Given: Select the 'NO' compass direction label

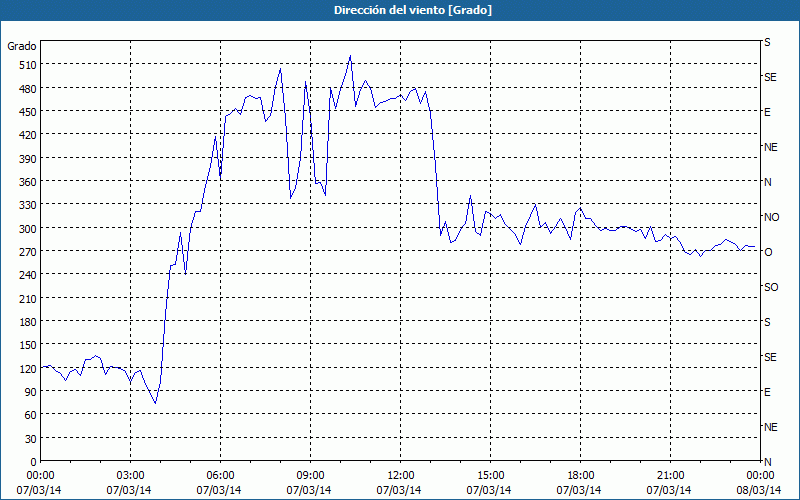Looking at the screenshot, I should point(771,217).
